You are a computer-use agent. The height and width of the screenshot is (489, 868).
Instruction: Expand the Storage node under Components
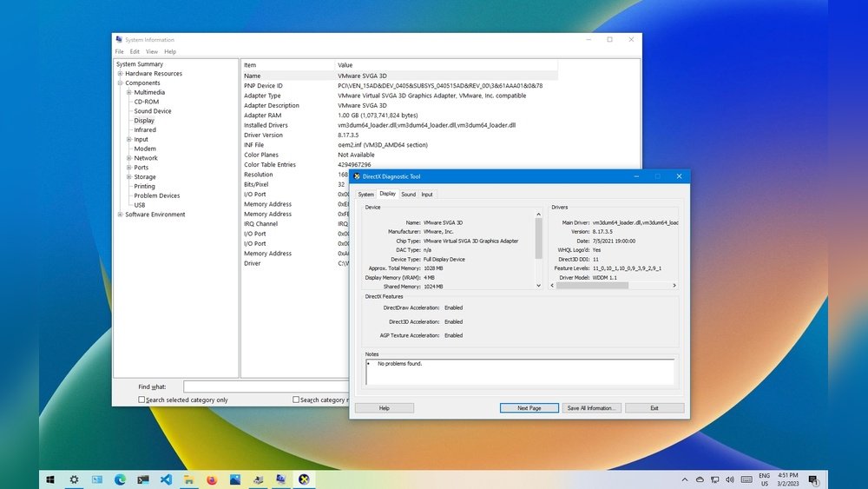[x=128, y=177]
